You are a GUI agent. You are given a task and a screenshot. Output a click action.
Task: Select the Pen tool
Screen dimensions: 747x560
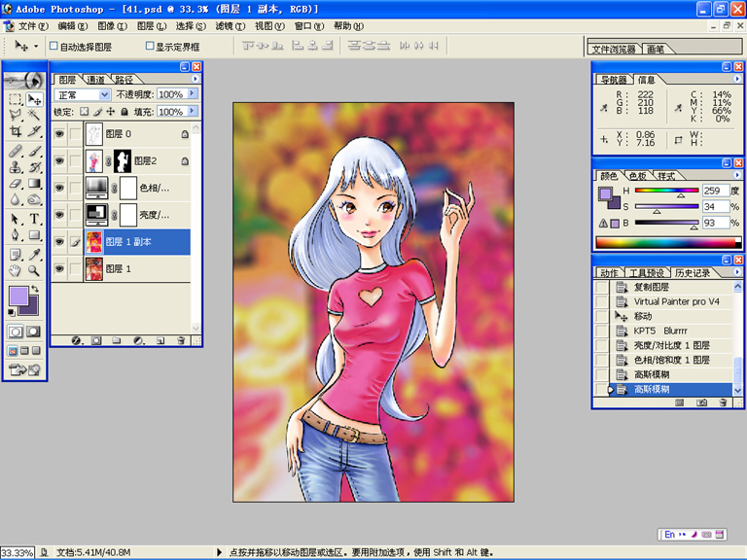tap(16, 234)
